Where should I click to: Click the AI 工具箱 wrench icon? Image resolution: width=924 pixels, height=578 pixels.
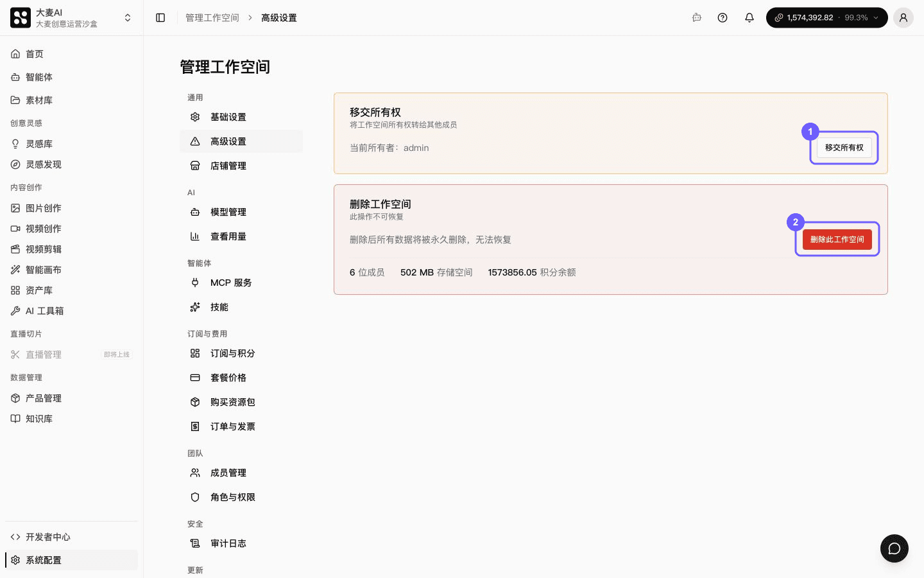[x=15, y=311]
